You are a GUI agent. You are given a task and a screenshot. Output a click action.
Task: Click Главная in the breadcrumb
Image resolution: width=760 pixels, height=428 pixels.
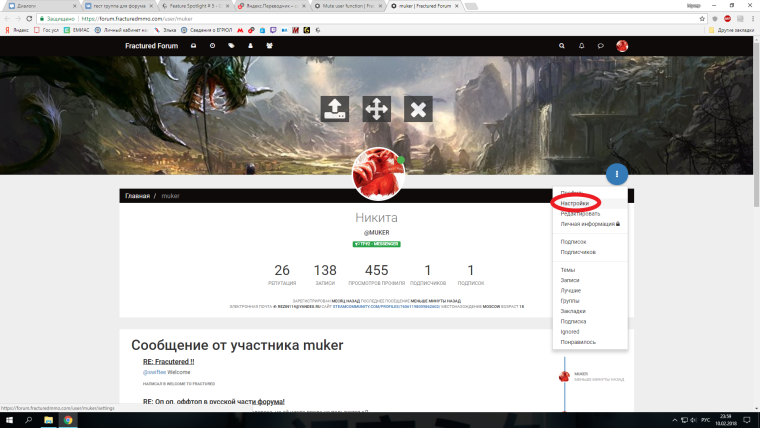click(137, 196)
